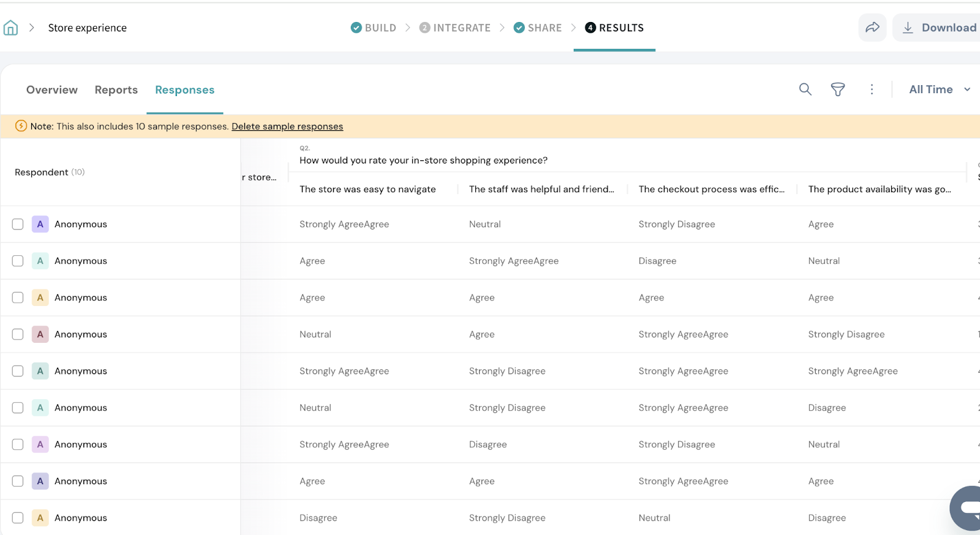This screenshot has height=535, width=980.
Task: Click the Download button
Action: click(x=940, y=28)
